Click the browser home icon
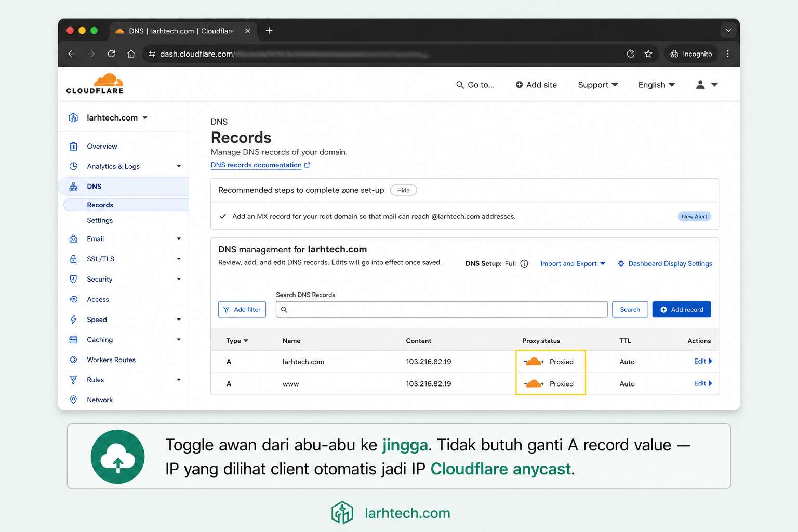The width and height of the screenshot is (798, 532). [131, 54]
